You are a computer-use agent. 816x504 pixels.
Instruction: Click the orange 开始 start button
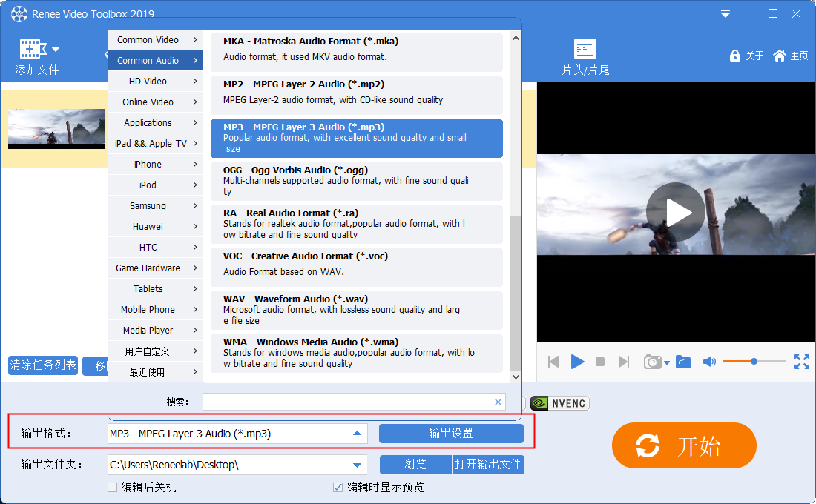tap(684, 445)
